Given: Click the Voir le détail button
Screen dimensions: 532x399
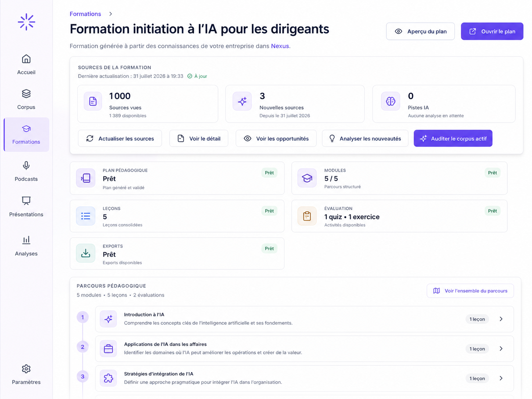Looking at the screenshot, I should (x=199, y=139).
